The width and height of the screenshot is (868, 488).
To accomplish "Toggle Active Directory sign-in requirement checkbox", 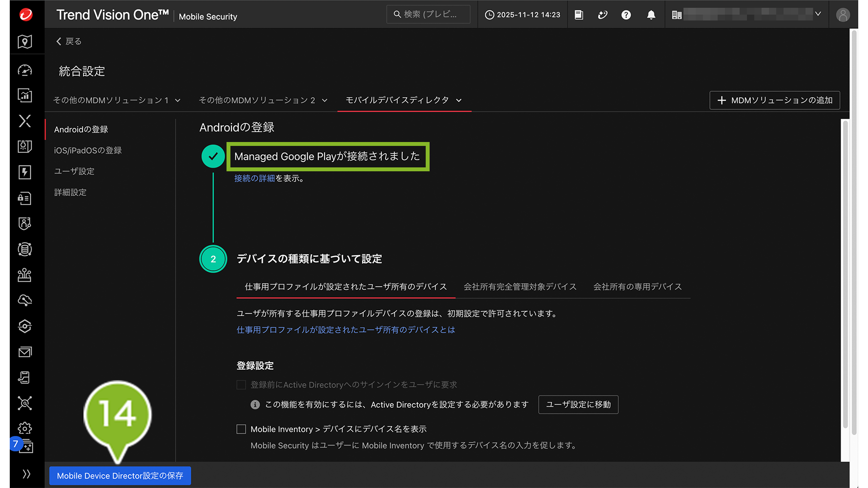I will [x=241, y=385].
